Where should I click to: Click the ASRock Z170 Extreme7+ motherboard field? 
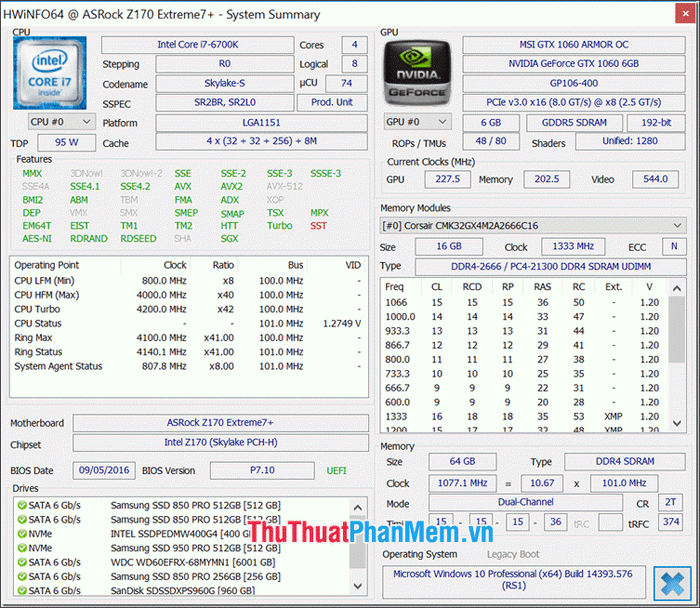[x=221, y=423]
